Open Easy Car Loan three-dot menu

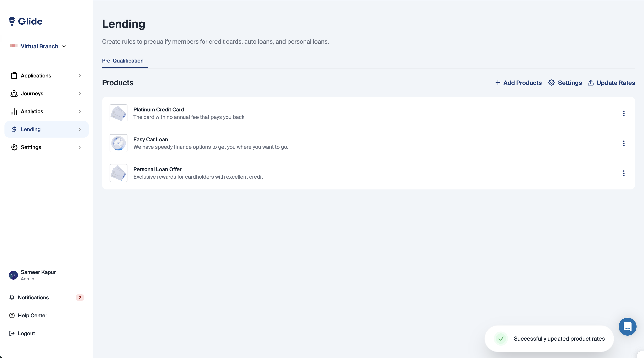(x=624, y=143)
